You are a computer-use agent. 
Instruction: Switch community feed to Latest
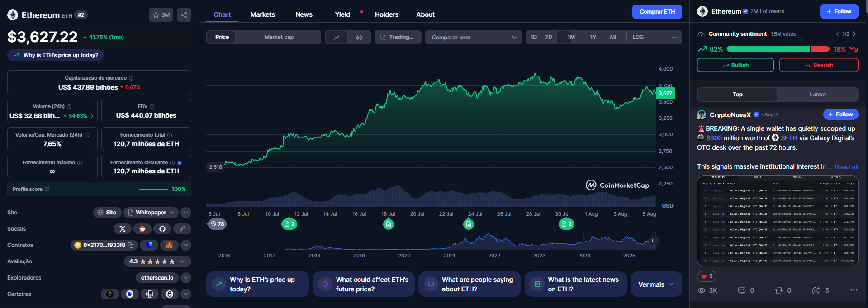point(817,95)
